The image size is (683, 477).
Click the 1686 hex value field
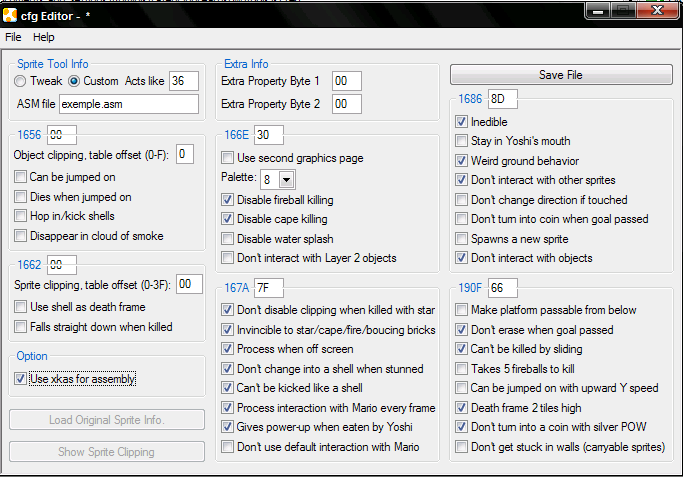point(503,99)
